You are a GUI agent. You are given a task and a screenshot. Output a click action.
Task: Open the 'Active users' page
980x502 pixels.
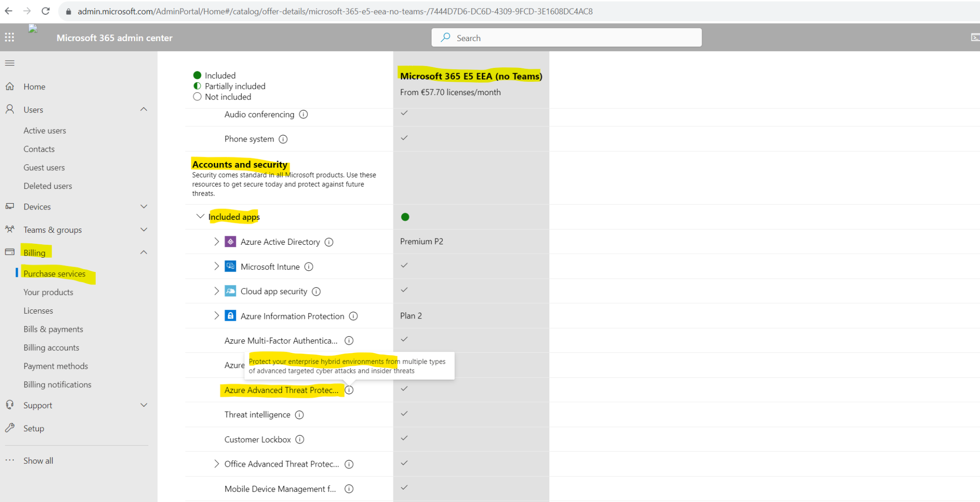tap(45, 130)
